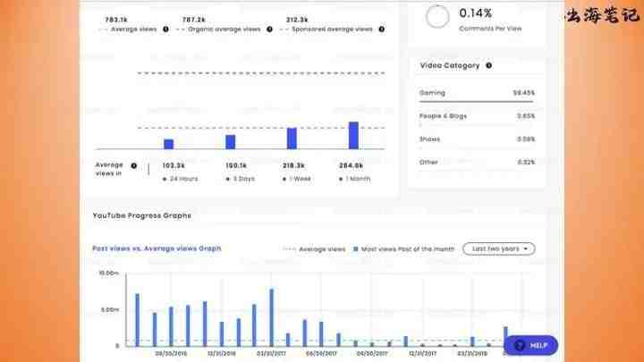Click the 'Post views vs. Average views Graph' title
The height and width of the screenshot is (362, 644).
pyautogui.click(x=157, y=248)
